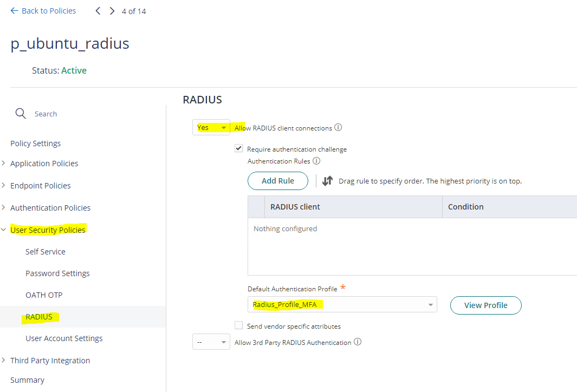Click the back arrow beside Back to Policies
Viewport: 577px width, 392px height.
point(14,10)
